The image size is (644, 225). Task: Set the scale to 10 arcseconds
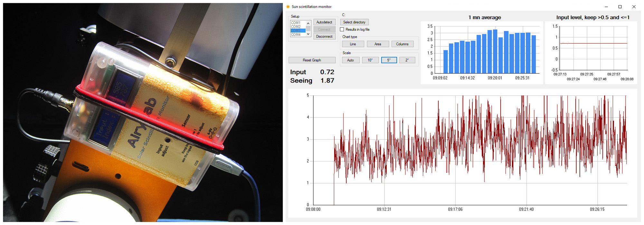pyautogui.click(x=370, y=60)
